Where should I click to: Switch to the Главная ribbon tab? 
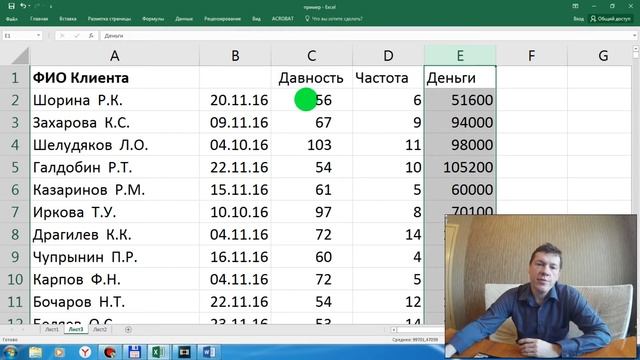click(x=39, y=19)
